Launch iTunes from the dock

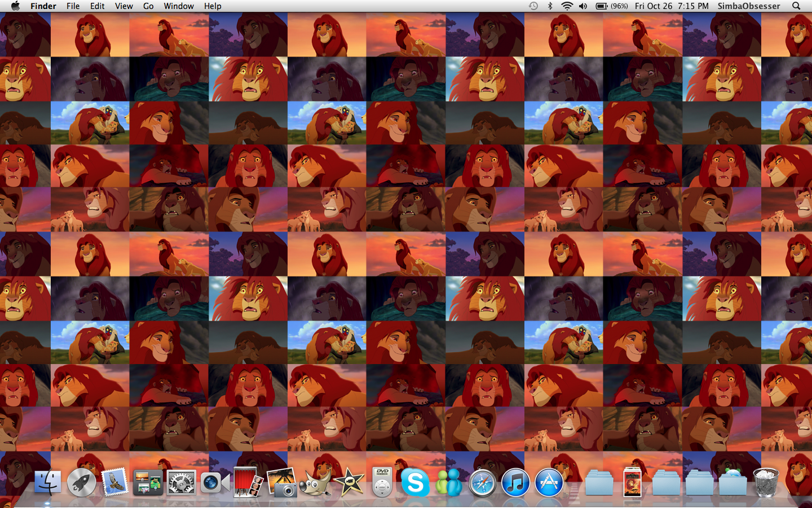coord(515,483)
